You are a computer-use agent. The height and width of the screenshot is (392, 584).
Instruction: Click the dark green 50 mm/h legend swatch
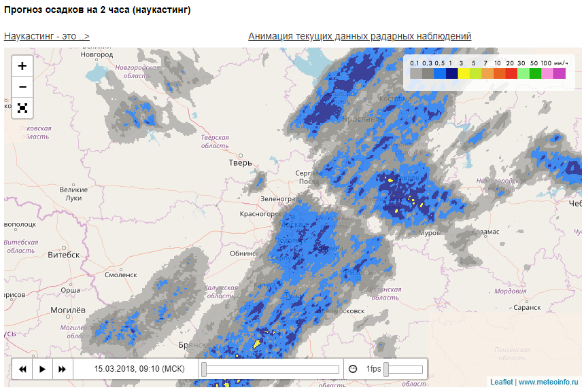click(x=535, y=73)
